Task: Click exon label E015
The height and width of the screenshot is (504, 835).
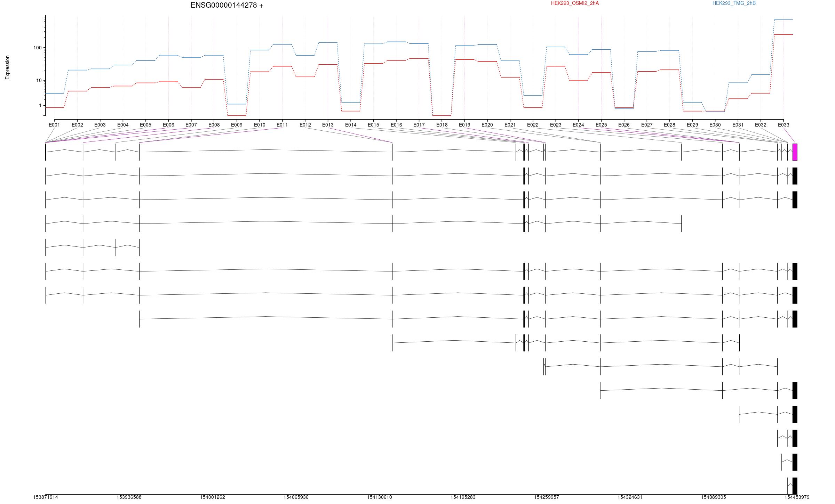Action: point(373,125)
